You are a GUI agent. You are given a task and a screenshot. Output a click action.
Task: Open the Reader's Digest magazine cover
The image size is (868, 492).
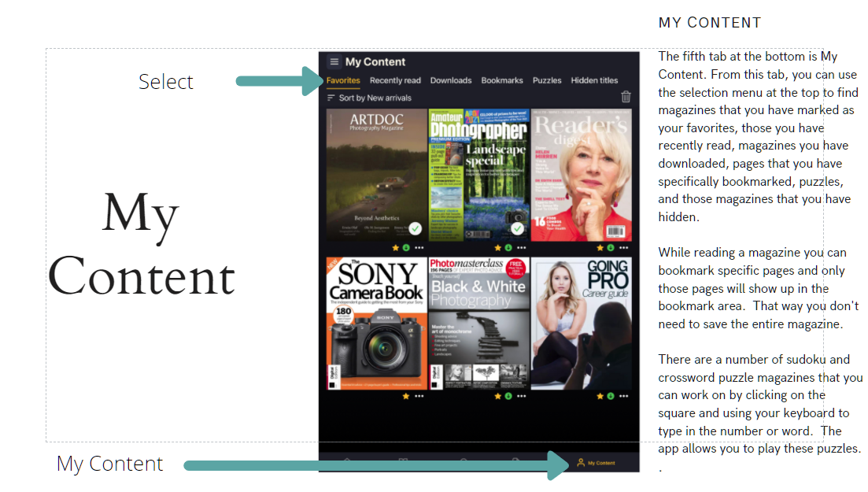(581, 175)
